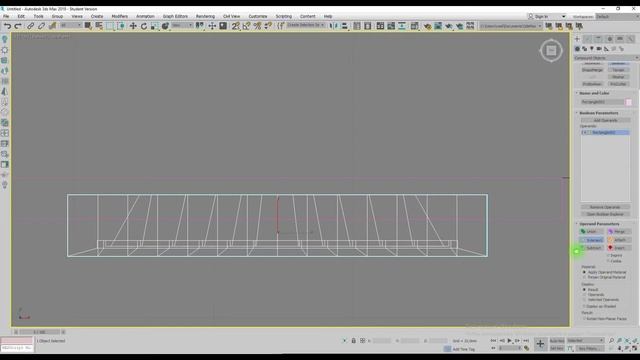Select the Rectangle001 operand in the list
The width and height of the screenshot is (640, 360).
(605, 133)
